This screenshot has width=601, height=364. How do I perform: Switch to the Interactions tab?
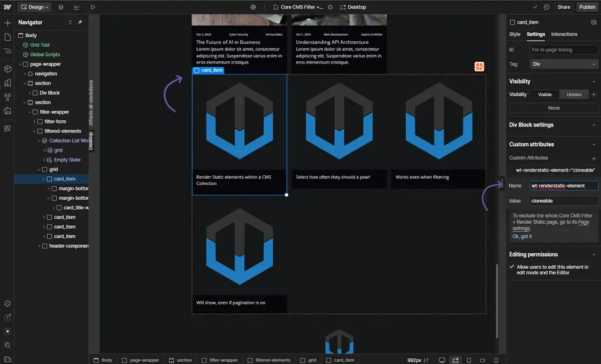click(x=564, y=34)
